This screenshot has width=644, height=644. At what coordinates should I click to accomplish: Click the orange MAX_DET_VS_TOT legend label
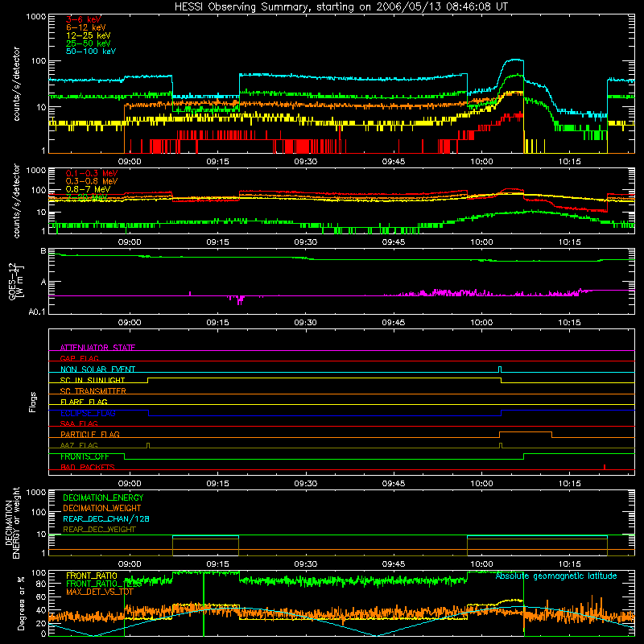(x=100, y=592)
